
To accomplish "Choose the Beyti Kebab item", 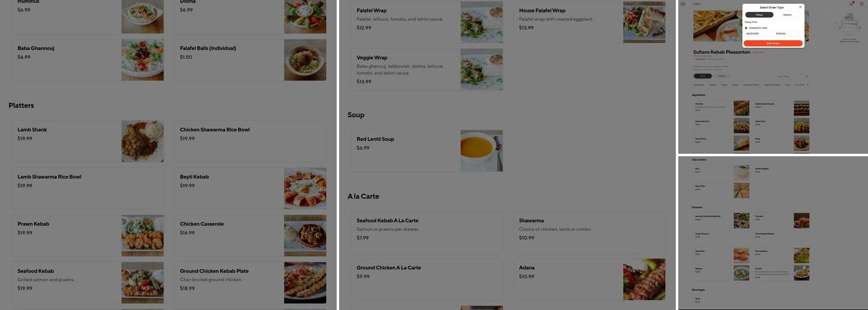I will (x=250, y=188).
